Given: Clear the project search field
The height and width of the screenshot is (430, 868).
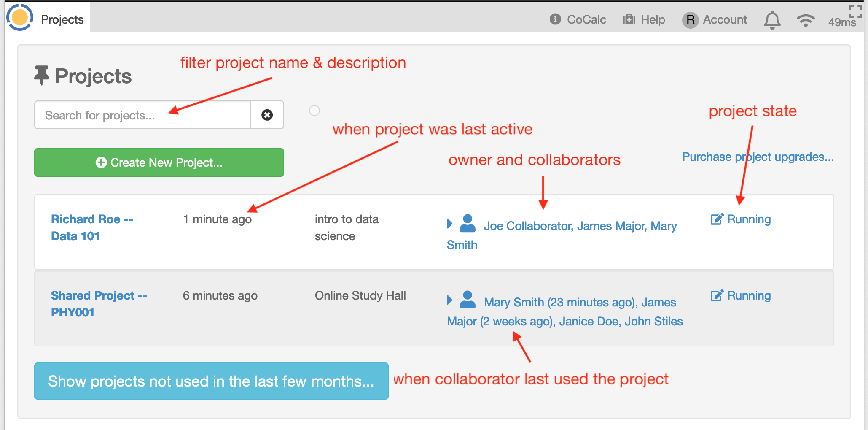Looking at the screenshot, I should coord(267,115).
